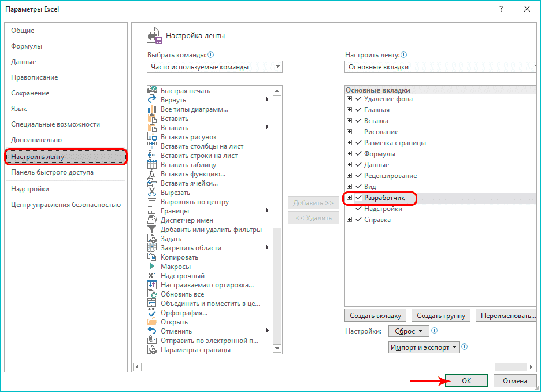Image resolution: width=541 pixels, height=392 pixels.
Task: Select the Spelling checkmark icon
Action: [x=153, y=313]
